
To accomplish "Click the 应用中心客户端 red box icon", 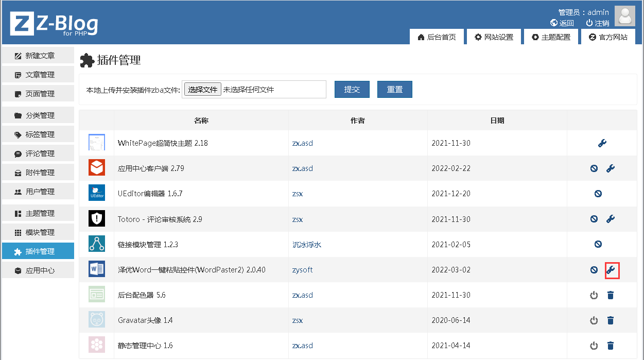I will [97, 168].
